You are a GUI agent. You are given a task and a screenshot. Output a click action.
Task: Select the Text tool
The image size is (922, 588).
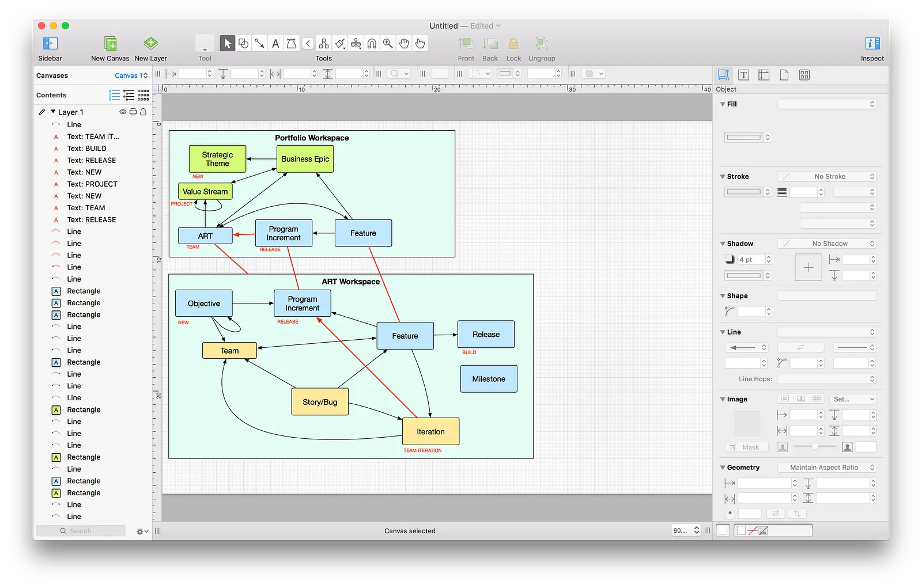275,43
